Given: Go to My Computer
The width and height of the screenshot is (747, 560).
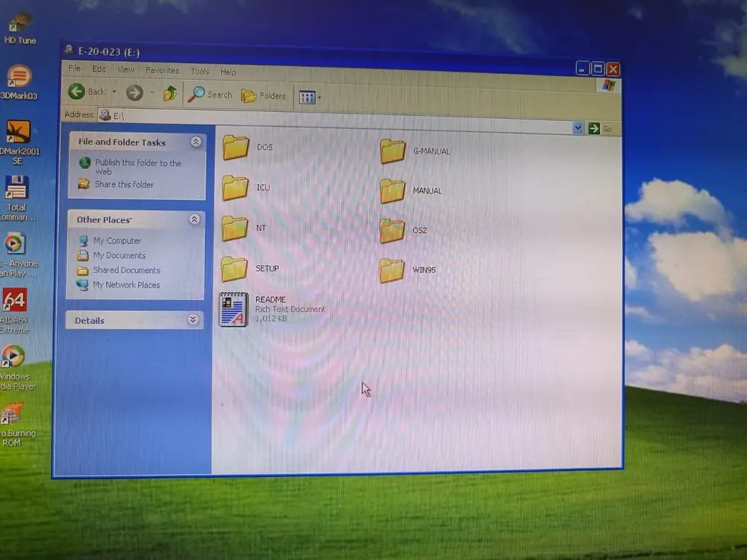Looking at the screenshot, I should click(x=110, y=241).
